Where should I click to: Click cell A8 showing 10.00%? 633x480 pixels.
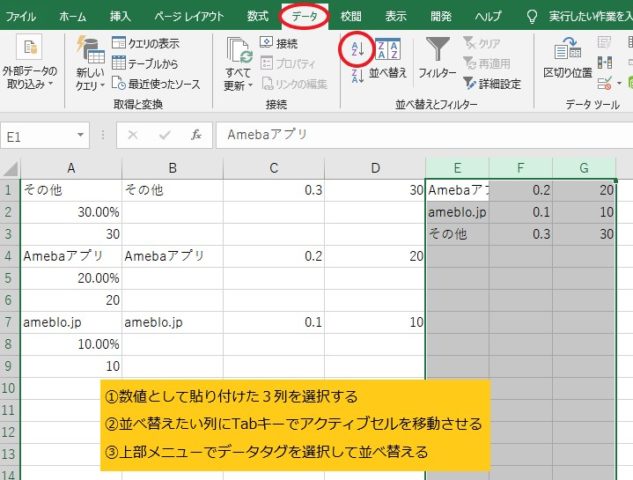tap(71, 344)
